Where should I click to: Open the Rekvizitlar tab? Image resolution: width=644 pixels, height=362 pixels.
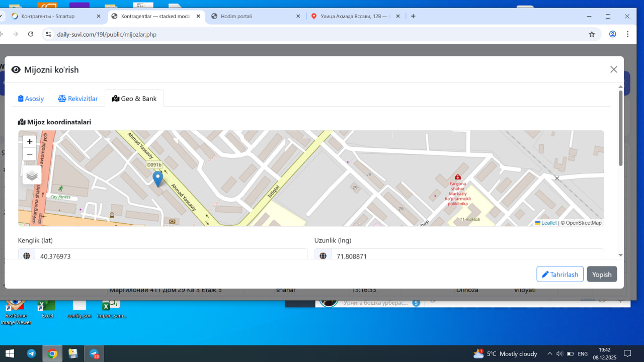point(78,99)
